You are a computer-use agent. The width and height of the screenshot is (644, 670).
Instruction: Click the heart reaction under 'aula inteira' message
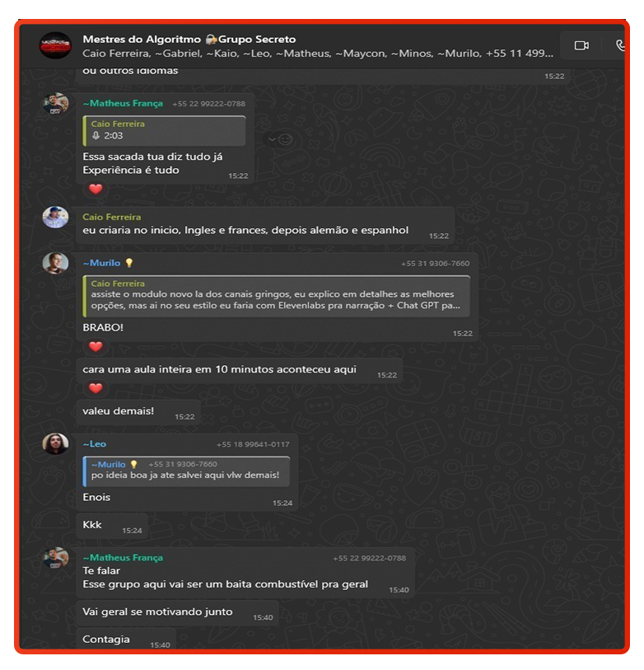[x=96, y=388]
